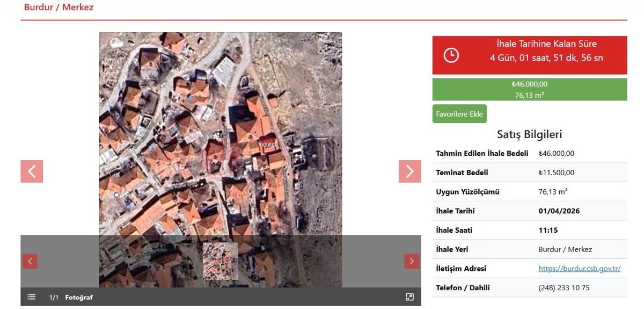Viewport: 644px width, 309px height.
Task: Add listing with Favorilere Ekle button
Action: pyautogui.click(x=459, y=114)
